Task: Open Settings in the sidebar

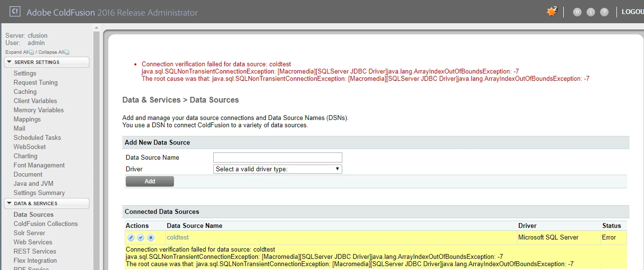Action: coord(25,74)
